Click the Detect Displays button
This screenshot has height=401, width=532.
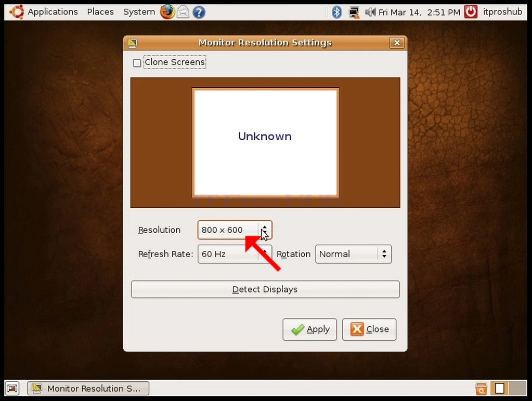click(265, 289)
